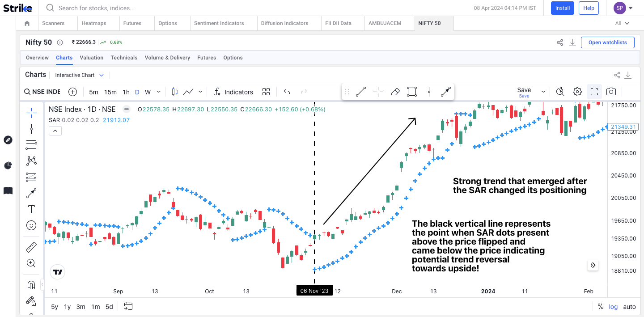The image size is (644, 317).
Task: Click the Nifty 50 info icon
Action: (60, 42)
